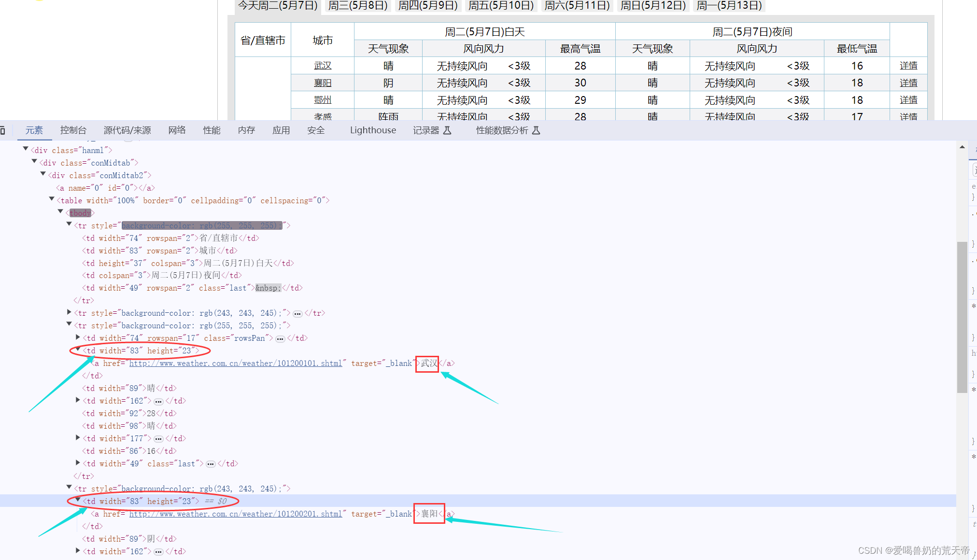
Task: Open the 源代码/来源 tab
Action: (127, 130)
